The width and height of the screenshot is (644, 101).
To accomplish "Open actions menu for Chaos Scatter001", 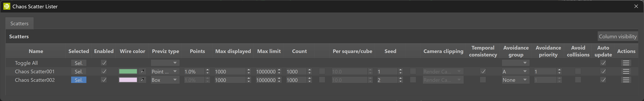I will (626, 72).
